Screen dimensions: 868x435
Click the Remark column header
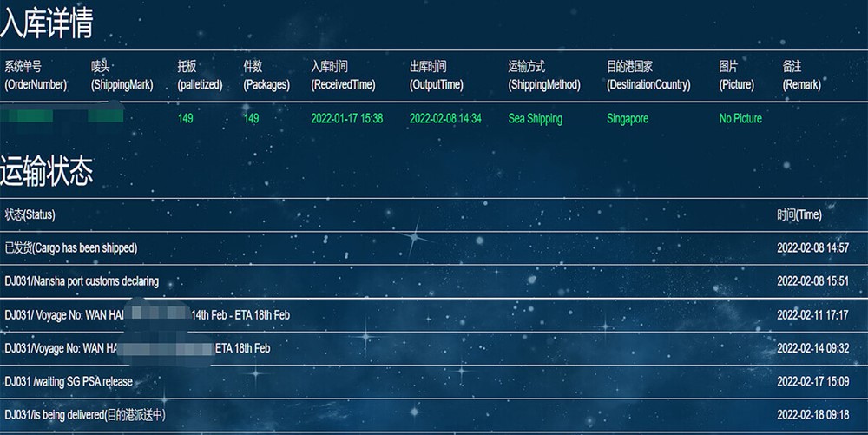click(x=801, y=76)
